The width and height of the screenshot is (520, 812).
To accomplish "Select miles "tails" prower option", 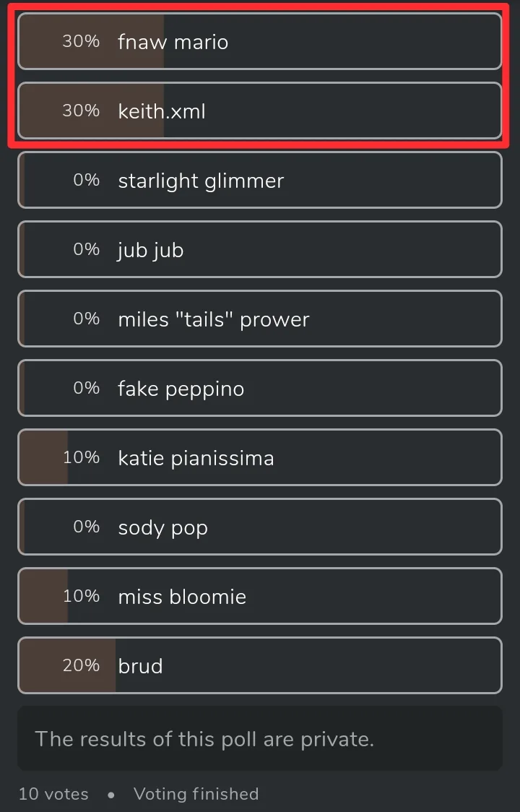I will pyautogui.click(x=259, y=319).
